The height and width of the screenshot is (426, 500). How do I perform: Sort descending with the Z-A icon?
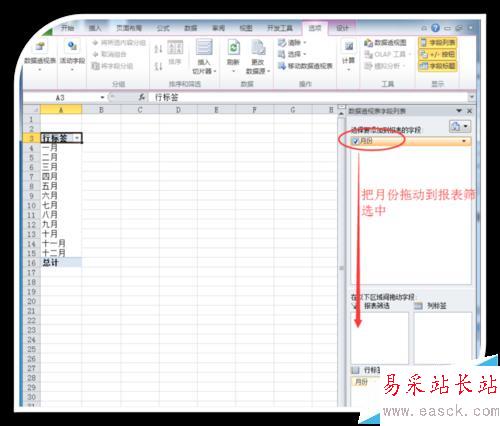(x=159, y=66)
